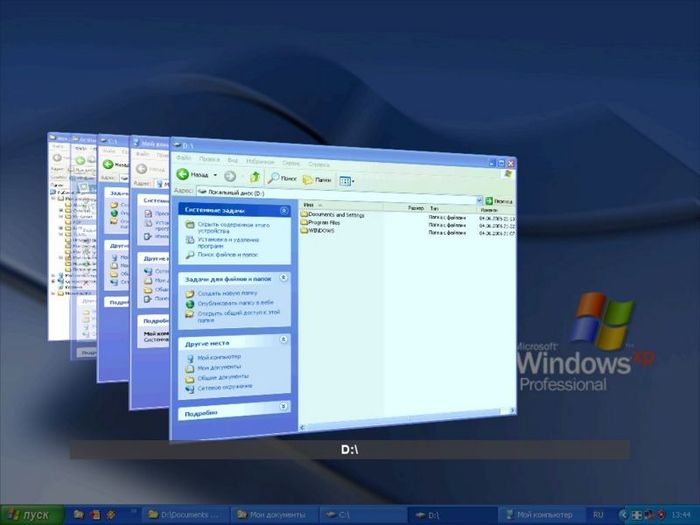
Task: Click the green Go (Переход) button
Action: (499, 201)
